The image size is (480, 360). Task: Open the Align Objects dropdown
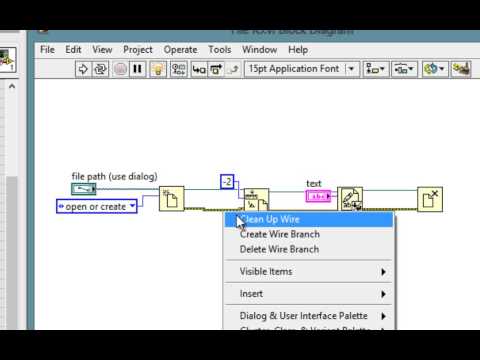pos(376,69)
